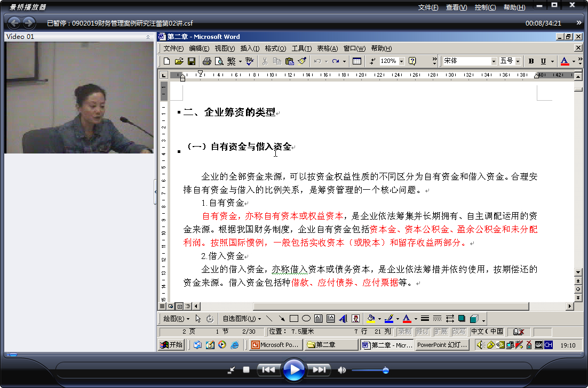
Task: Open Print Preview with the magnifier page icon
Action: (219, 61)
